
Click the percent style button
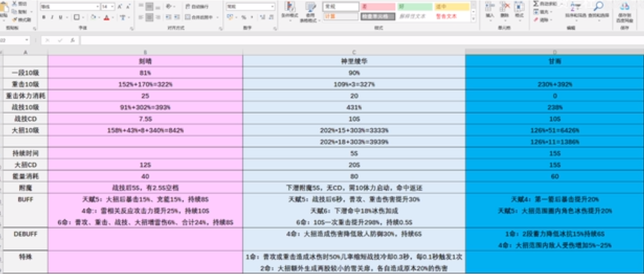point(244,17)
